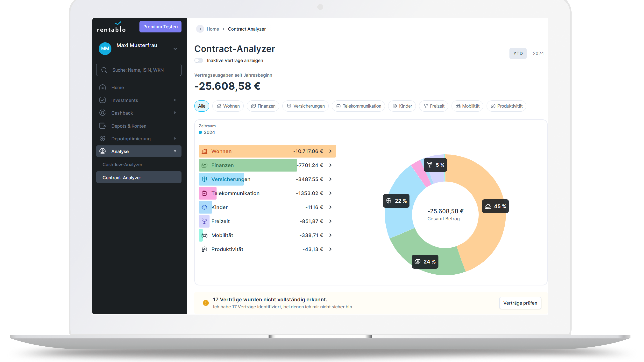
Task: Select the Telekommunikation filter chip
Action: coord(359,106)
